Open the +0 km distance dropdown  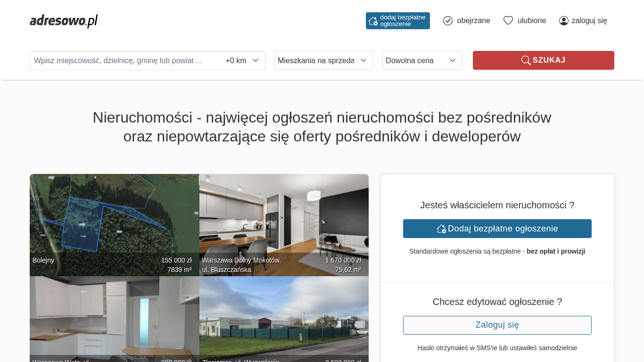pyautogui.click(x=242, y=61)
